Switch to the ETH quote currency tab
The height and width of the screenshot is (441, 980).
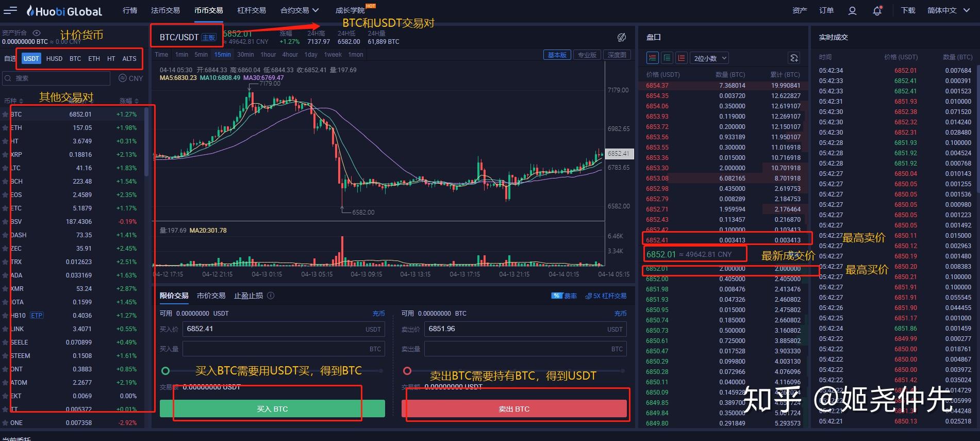pos(94,59)
